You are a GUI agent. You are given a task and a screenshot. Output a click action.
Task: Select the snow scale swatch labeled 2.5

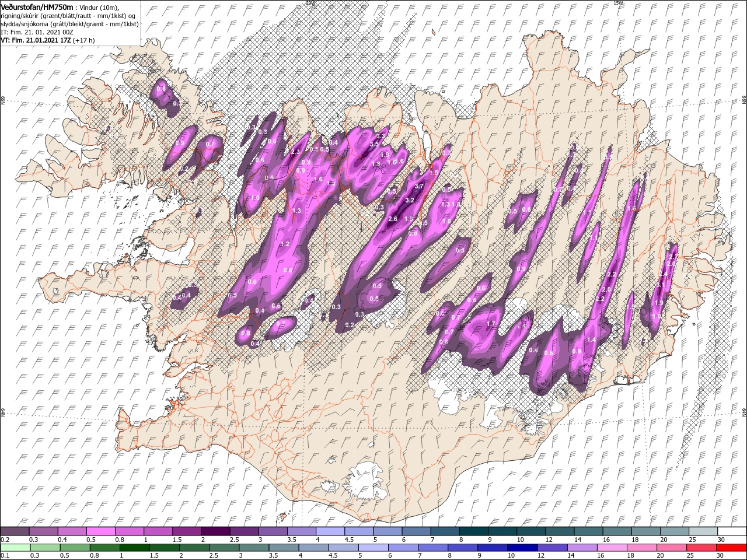244,531
